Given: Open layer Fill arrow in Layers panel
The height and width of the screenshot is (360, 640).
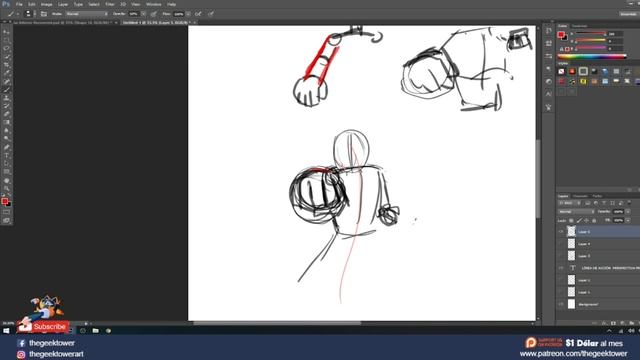Looking at the screenshot, I should 628,220.
